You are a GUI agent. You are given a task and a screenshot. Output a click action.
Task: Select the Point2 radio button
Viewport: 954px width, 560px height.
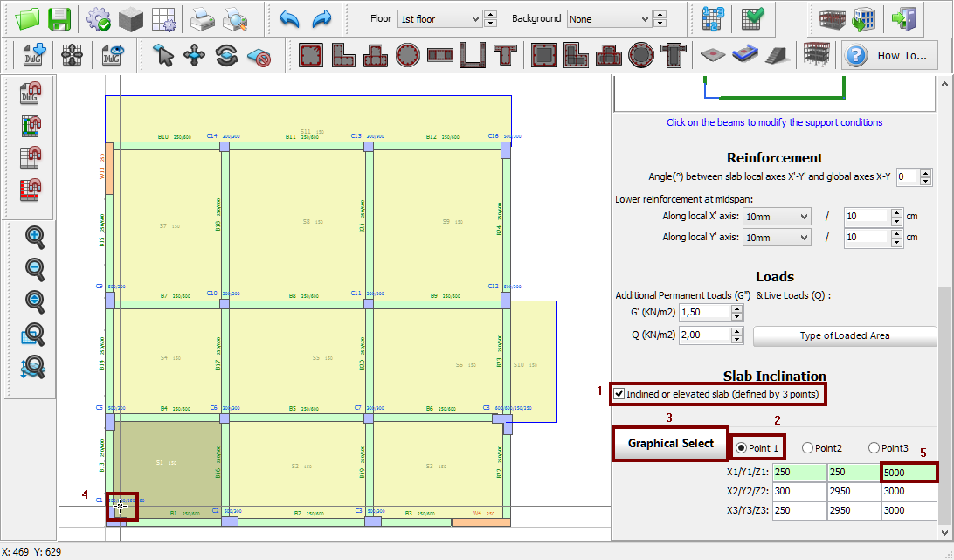pos(807,448)
